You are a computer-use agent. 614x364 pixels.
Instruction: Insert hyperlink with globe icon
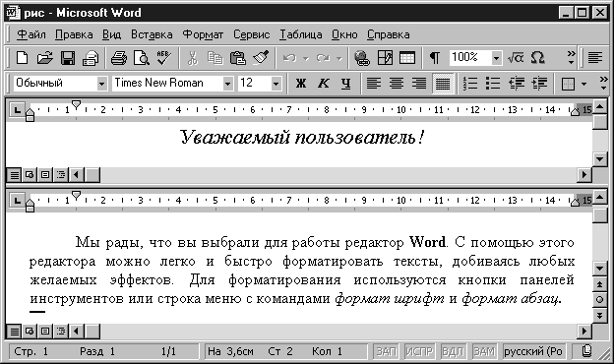coord(362,58)
